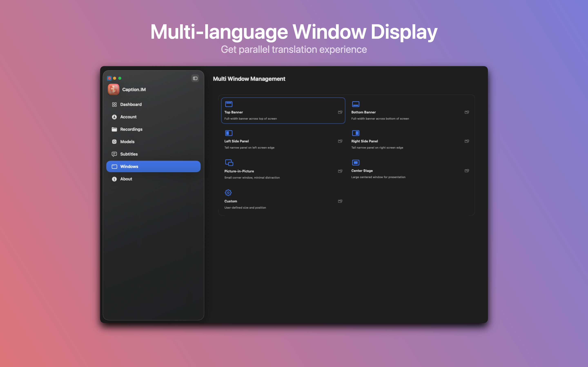
Task: Click the Picture-in-Picture layout icon
Action: [229, 163]
